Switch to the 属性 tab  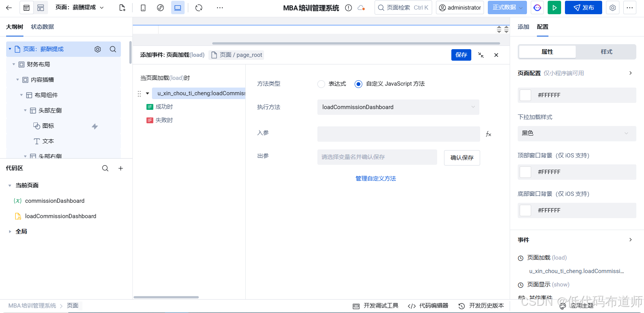tap(547, 52)
